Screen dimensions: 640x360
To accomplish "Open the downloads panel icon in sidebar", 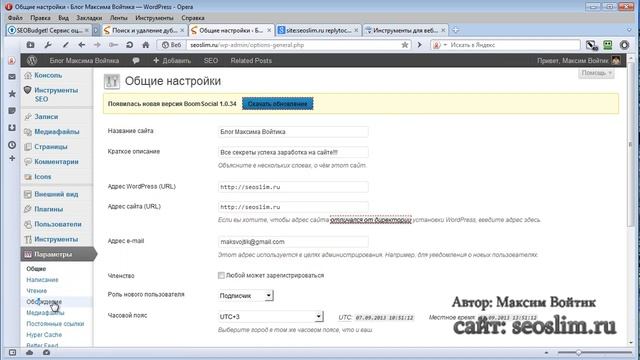I will pos(12,128).
